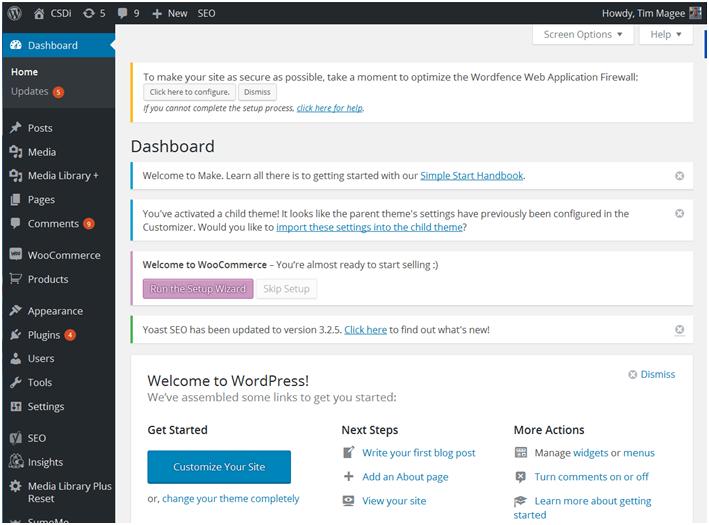Follow Click here link in Yoast notice
This screenshot has width=709, height=525.
coord(365,330)
